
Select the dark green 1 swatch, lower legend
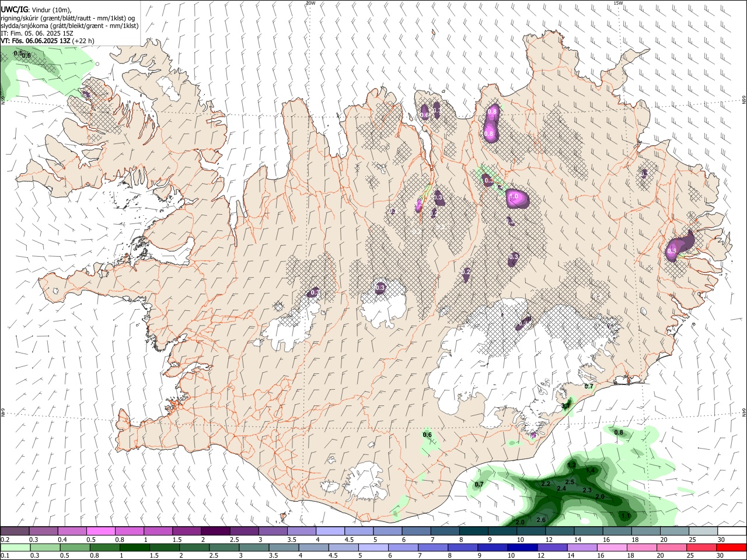135,547
